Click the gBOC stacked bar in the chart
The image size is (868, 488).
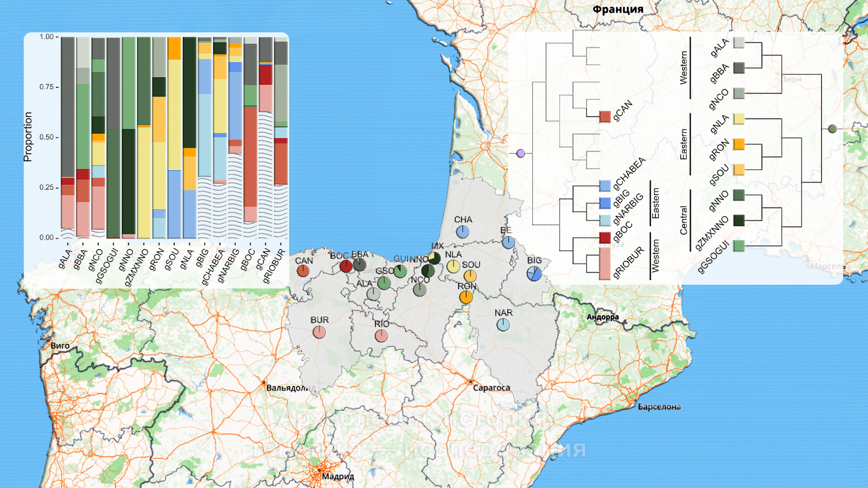click(250, 138)
